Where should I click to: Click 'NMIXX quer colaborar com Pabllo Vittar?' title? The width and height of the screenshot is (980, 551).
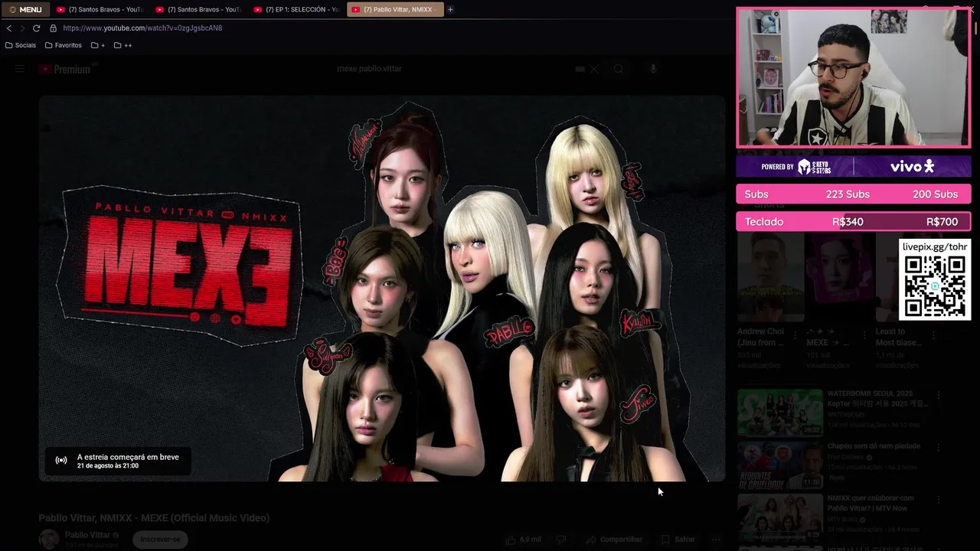871,503
